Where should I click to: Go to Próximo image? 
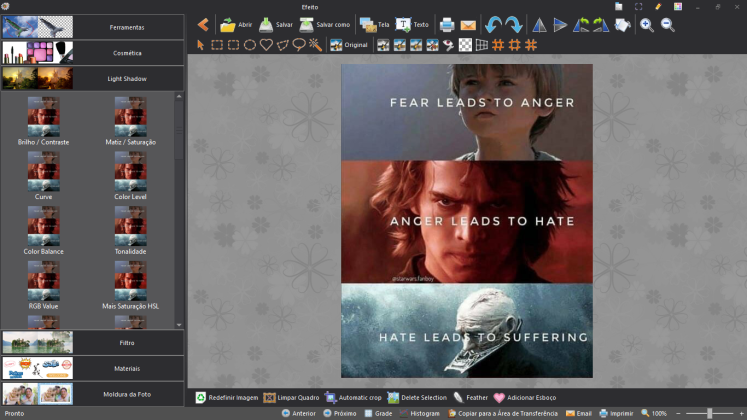[x=340, y=413]
